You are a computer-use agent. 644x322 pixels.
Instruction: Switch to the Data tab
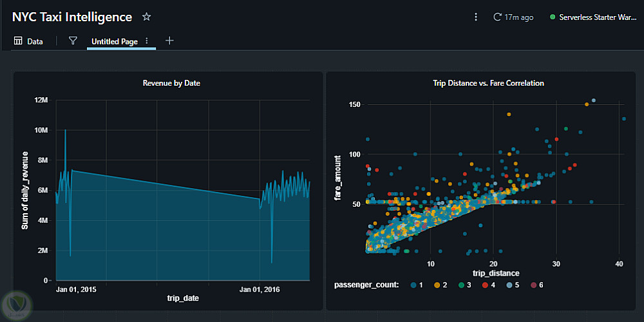(28, 41)
